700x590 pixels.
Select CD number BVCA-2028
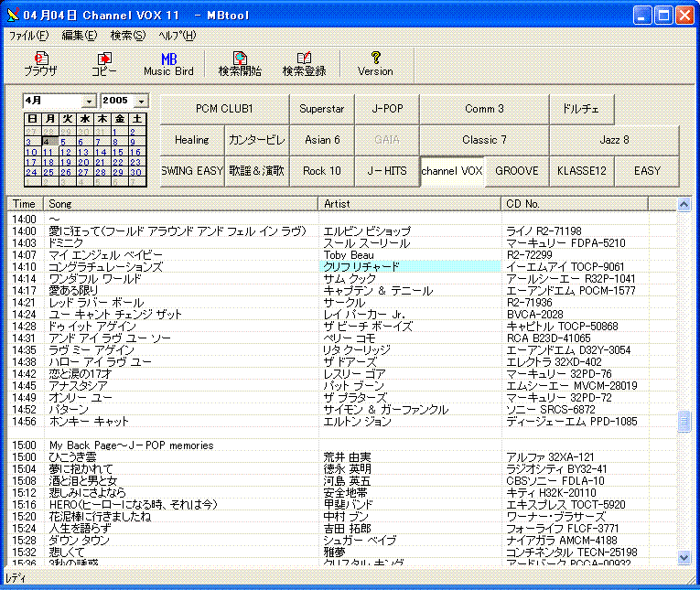(x=534, y=315)
